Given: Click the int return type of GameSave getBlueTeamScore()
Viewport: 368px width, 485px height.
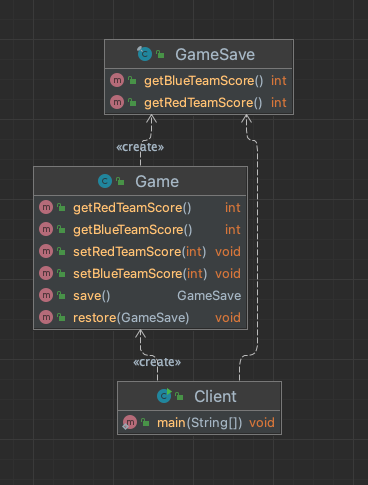Looking at the screenshot, I should (279, 81).
